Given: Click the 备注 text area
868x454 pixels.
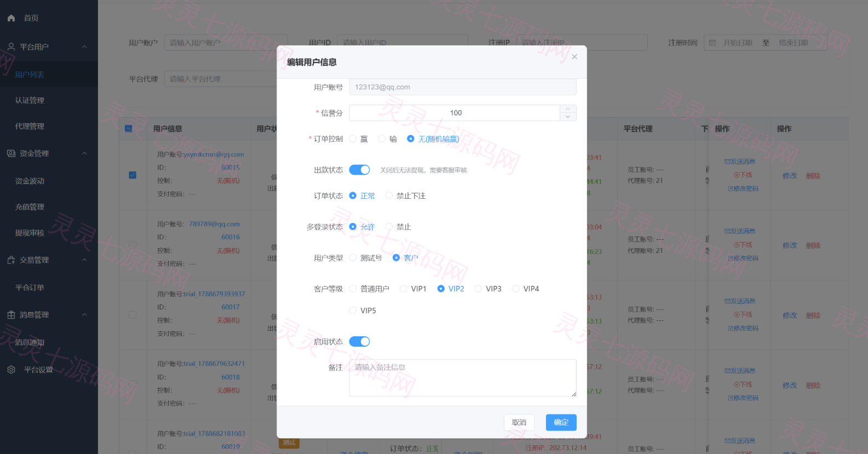Looking at the screenshot, I should [463, 378].
